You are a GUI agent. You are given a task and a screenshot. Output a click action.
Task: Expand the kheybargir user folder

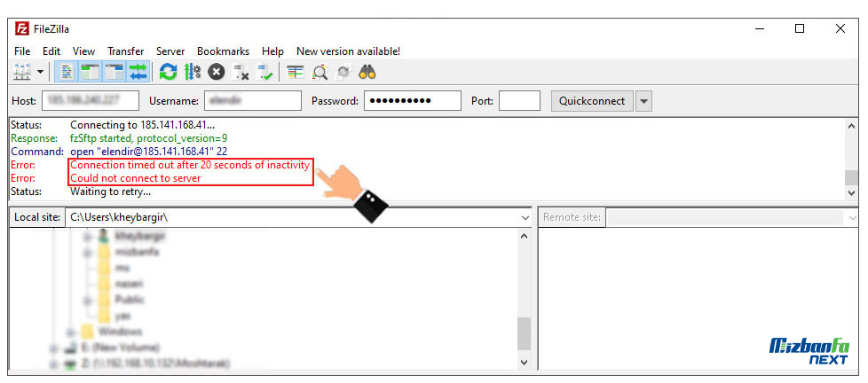click(87, 237)
